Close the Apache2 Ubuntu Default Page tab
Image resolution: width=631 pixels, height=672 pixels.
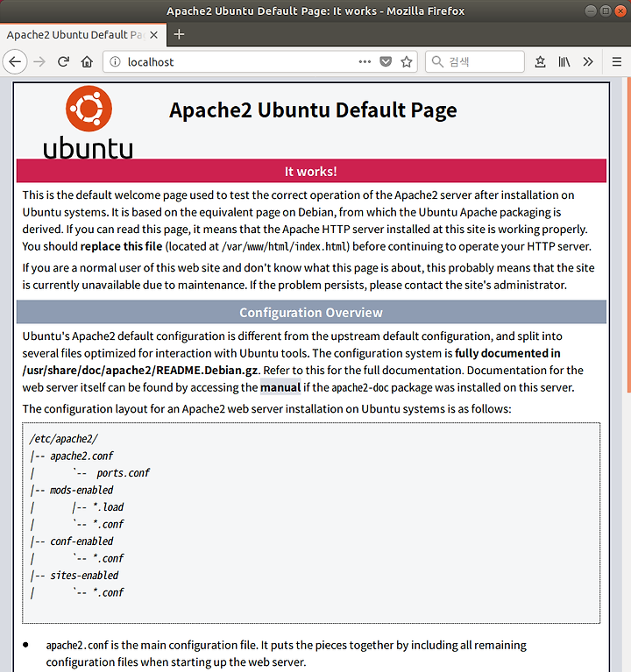click(x=154, y=35)
